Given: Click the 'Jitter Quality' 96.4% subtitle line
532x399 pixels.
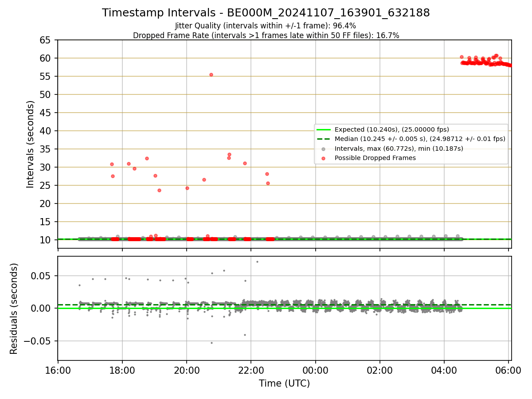Looking at the screenshot, I should tap(266, 26).
